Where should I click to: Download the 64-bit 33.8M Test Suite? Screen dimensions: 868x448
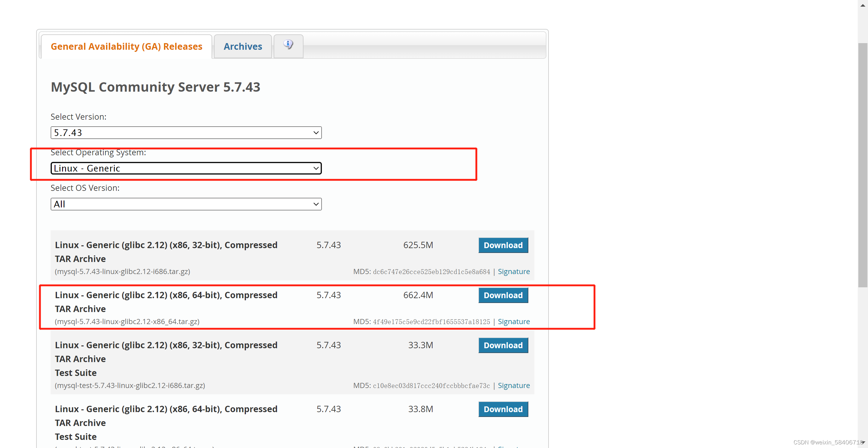coord(503,409)
